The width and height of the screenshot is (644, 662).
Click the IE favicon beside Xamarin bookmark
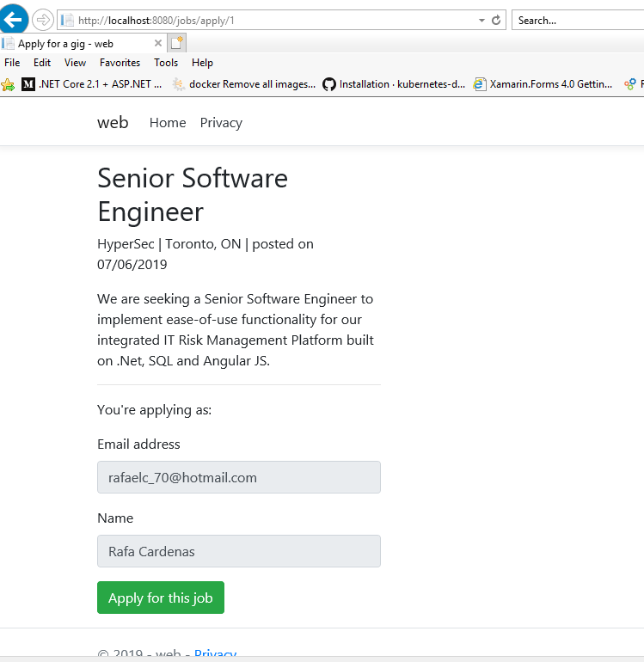[x=479, y=84]
